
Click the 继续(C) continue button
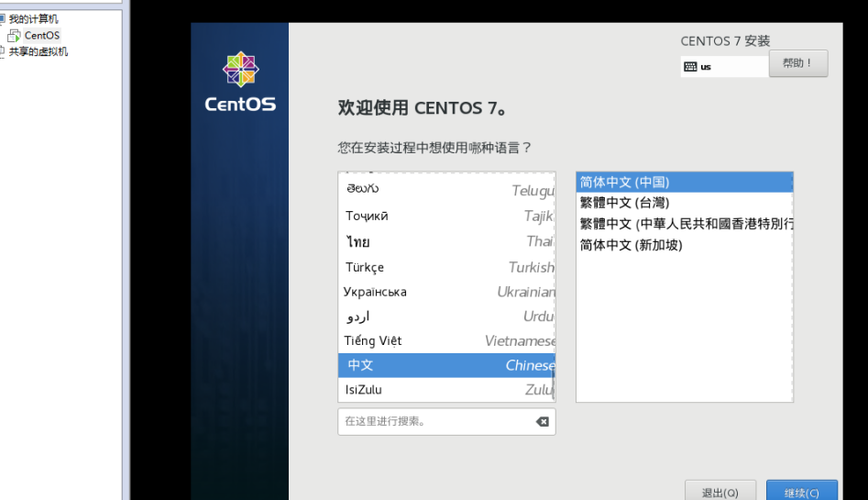[802, 492]
